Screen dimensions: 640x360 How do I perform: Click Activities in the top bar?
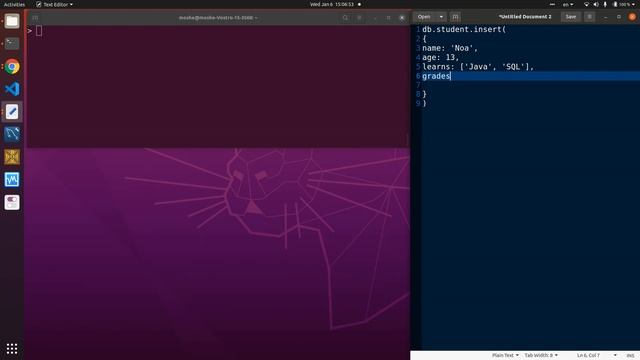click(x=14, y=4)
